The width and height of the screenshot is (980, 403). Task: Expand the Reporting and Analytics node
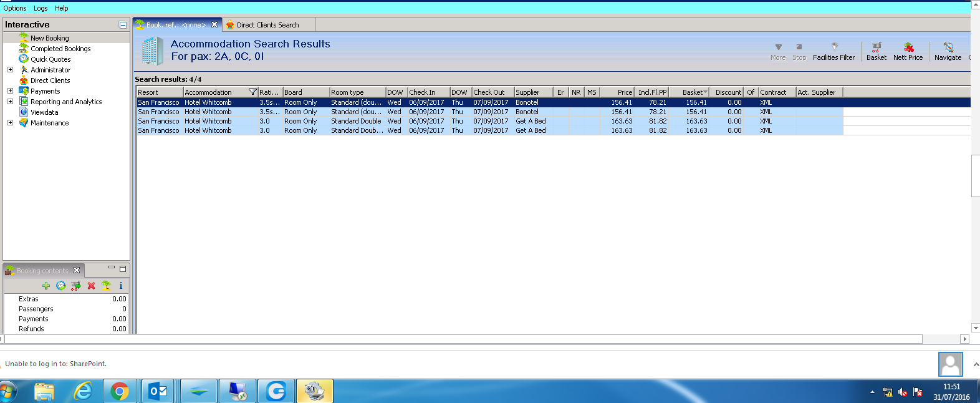click(x=10, y=102)
